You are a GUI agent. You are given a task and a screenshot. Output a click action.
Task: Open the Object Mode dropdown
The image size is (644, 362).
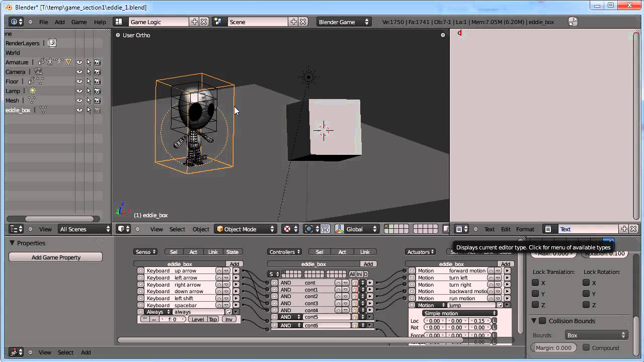(246, 229)
